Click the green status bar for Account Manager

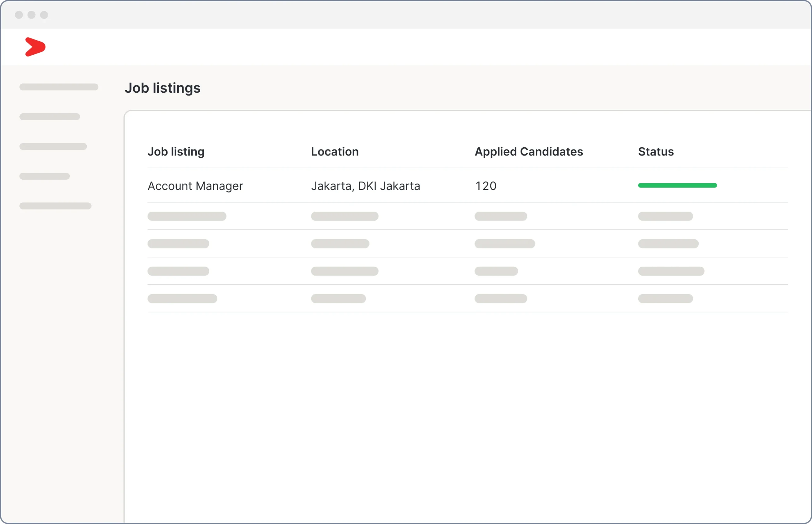677,185
